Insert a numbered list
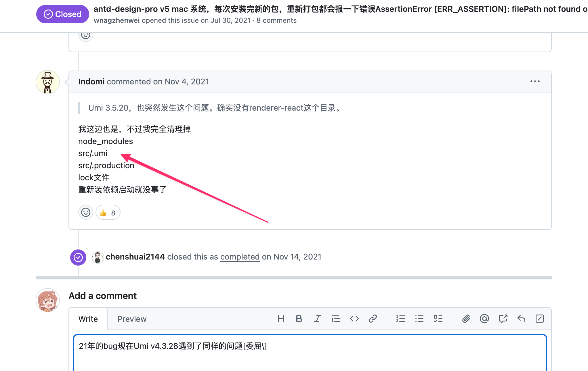Screen dimensions: 588x371 400,319
